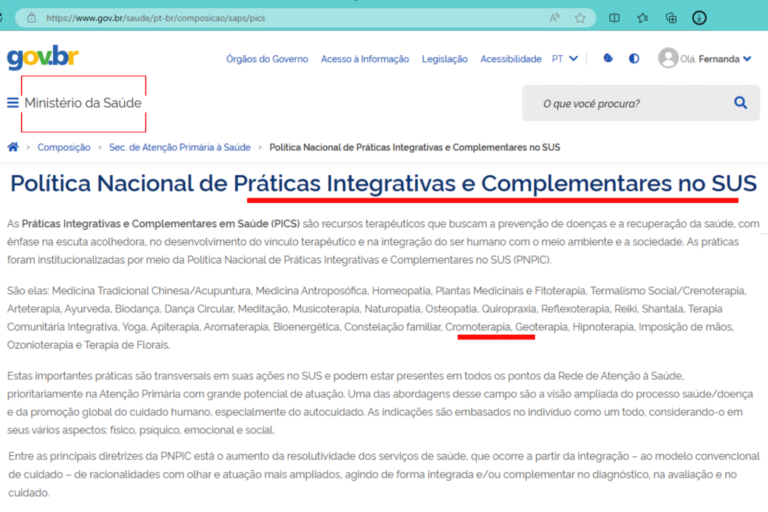Click the browser downloads icon
This screenshot has width=768, height=512.
(700, 18)
